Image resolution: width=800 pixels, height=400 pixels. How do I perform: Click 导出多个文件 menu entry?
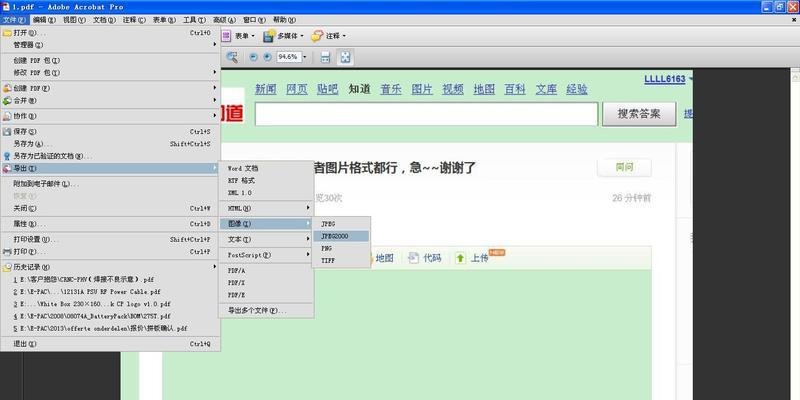(x=266, y=310)
